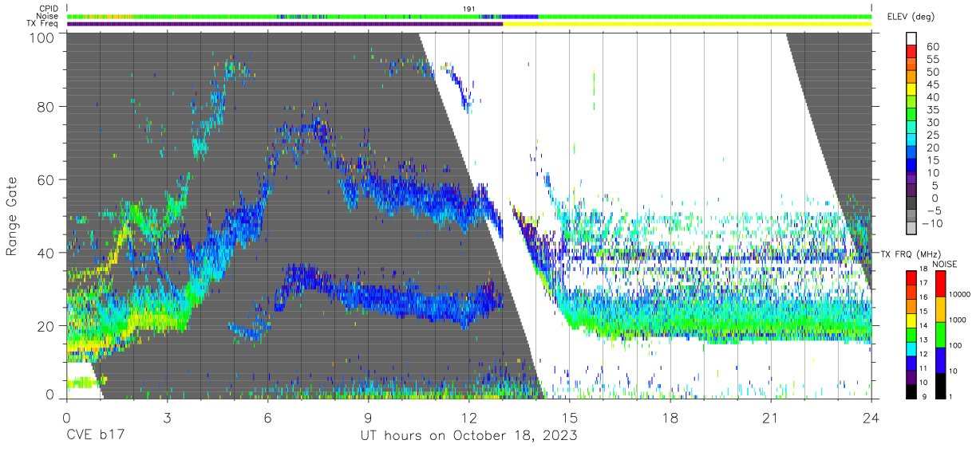
Task: Click x-axis tick label 6
Action: [267, 417]
